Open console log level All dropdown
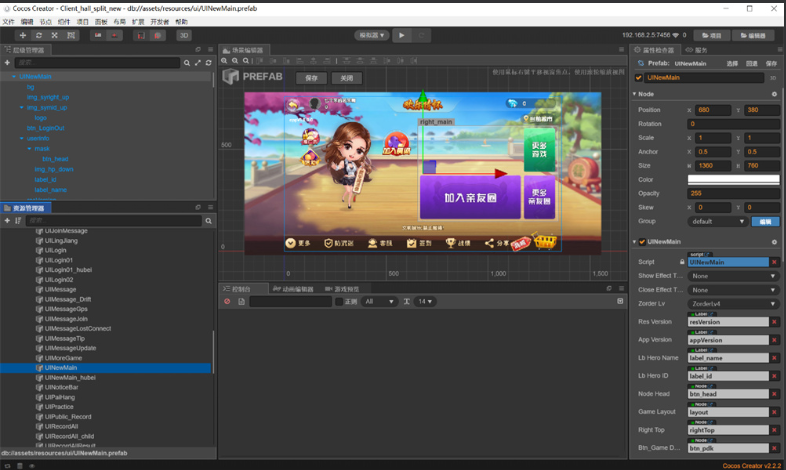 (379, 302)
